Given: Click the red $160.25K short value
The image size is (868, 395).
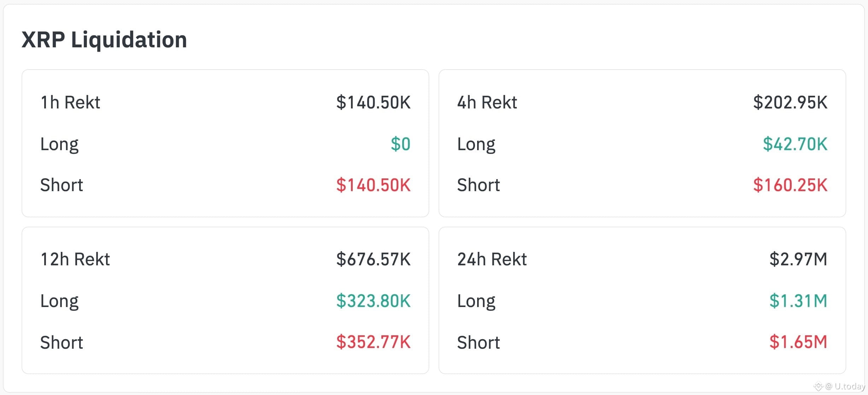Looking at the screenshot, I should 790,185.
